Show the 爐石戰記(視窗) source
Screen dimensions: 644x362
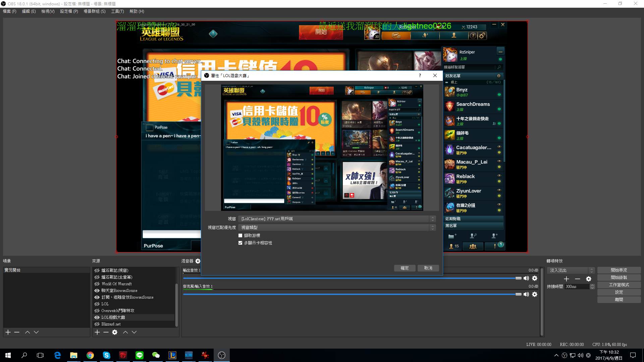coord(97,270)
